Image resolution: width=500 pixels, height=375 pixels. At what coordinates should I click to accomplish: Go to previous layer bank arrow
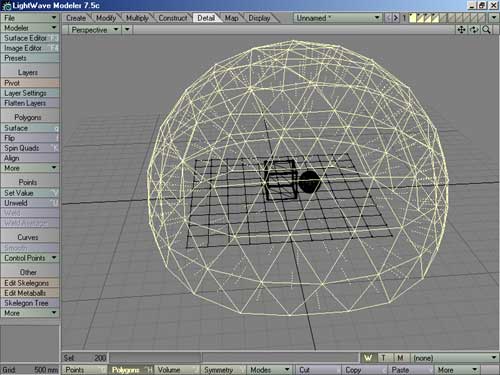coord(388,18)
